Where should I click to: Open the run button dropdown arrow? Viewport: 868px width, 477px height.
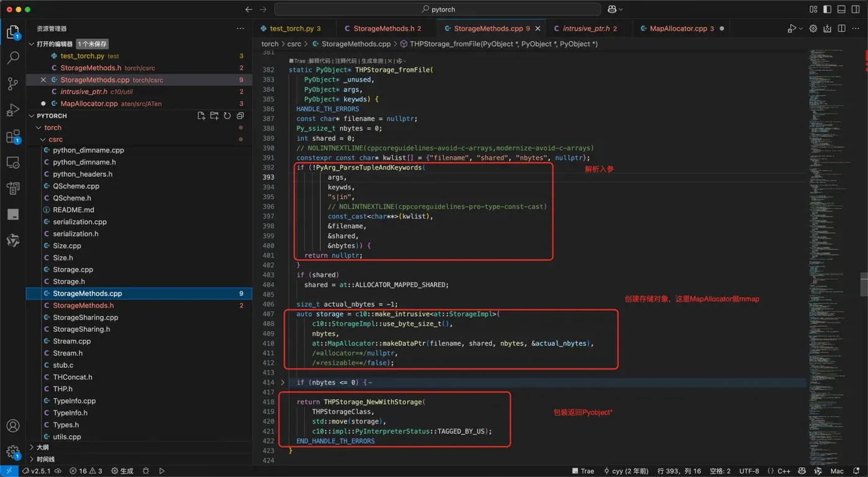(800, 29)
